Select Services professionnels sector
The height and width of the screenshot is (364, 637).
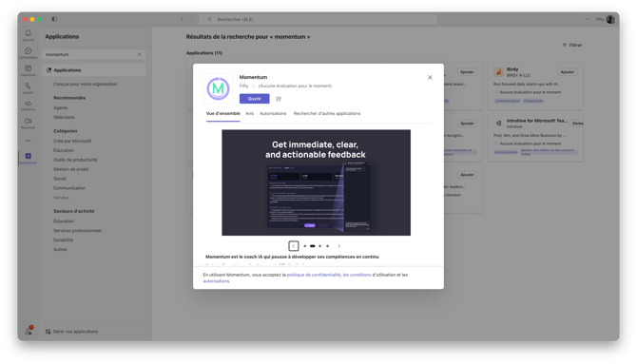tap(77, 231)
